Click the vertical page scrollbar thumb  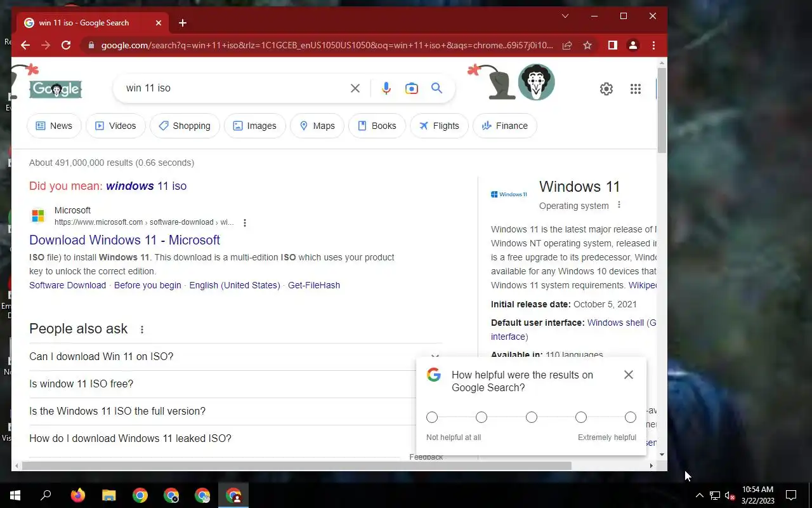tap(662, 110)
